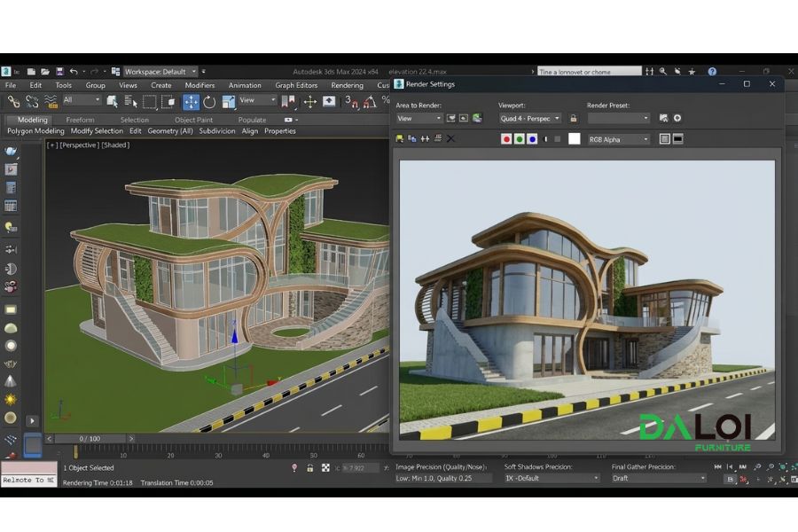The image size is (798, 532).
Task: Click the white color swatch in Render Settings
Action: (x=574, y=138)
